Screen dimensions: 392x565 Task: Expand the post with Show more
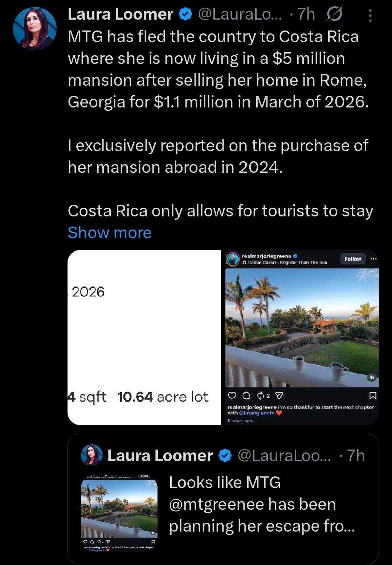pos(110,232)
